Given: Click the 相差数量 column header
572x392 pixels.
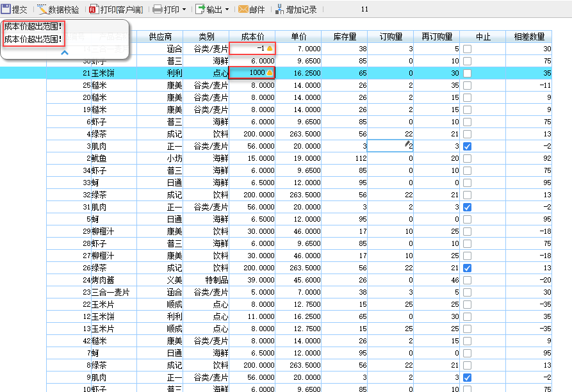Looking at the screenshot, I should [x=529, y=37].
